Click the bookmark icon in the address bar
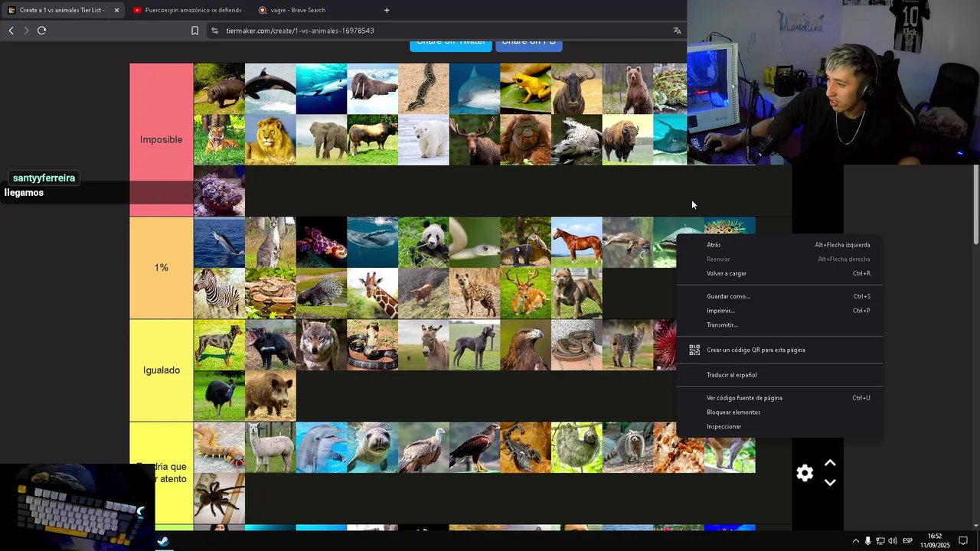 pos(194,31)
